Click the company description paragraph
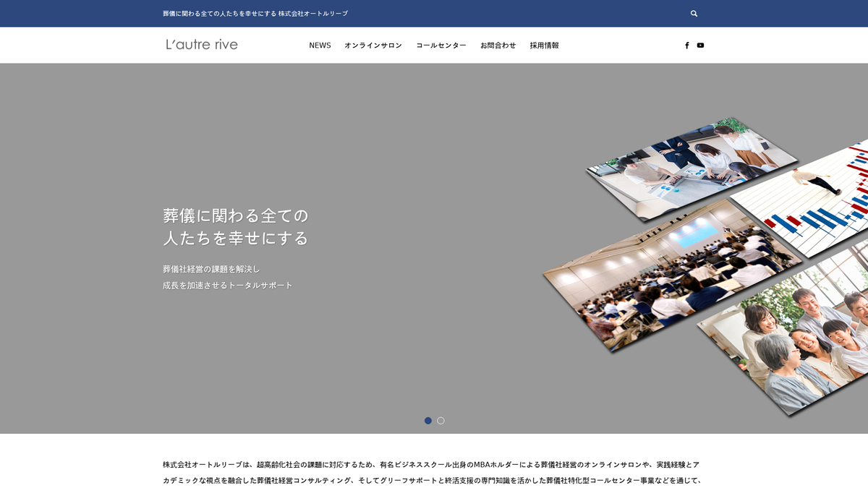This screenshot has width=868, height=488. click(432, 472)
